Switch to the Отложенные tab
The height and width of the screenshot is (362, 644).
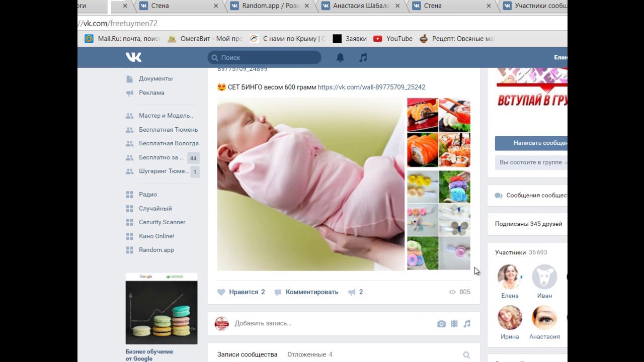pyautogui.click(x=310, y=354)
